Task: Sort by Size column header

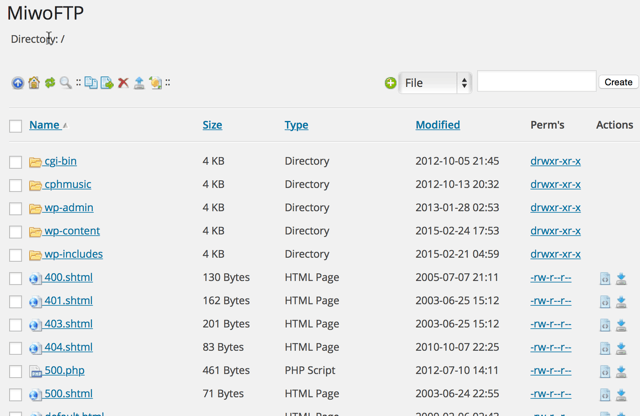Action: pos(212,125)
